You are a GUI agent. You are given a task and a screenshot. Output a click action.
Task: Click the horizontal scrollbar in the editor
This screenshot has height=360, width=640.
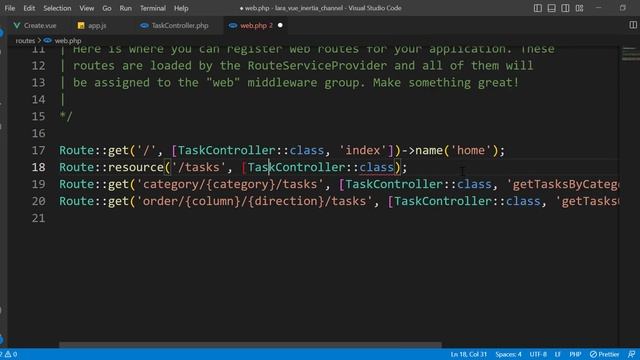pyautogui.click(x=250, y=345)
